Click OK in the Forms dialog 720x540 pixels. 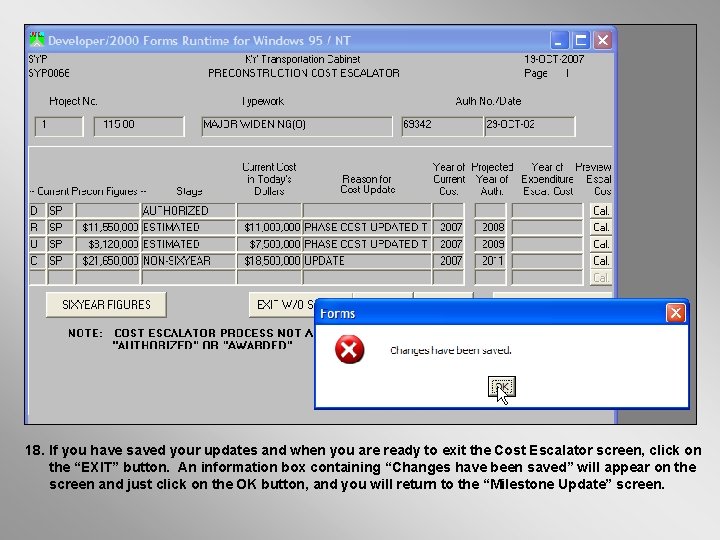click(x=501, y=387)
